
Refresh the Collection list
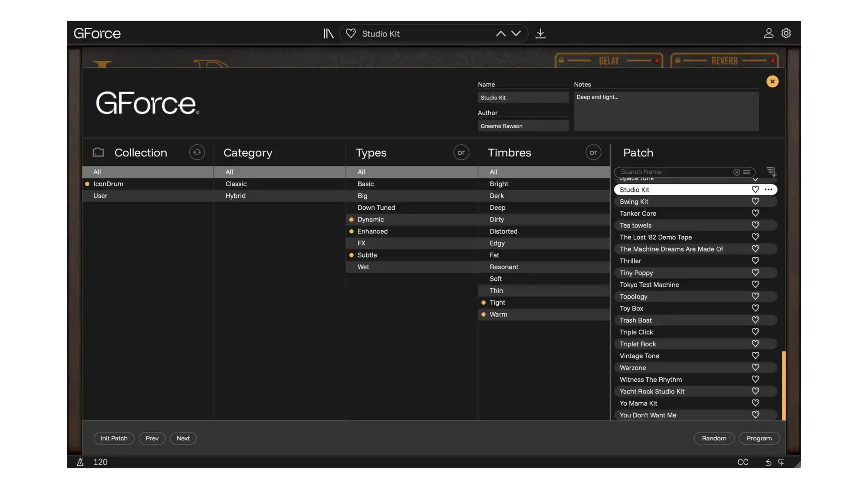(x=197, y=152)
